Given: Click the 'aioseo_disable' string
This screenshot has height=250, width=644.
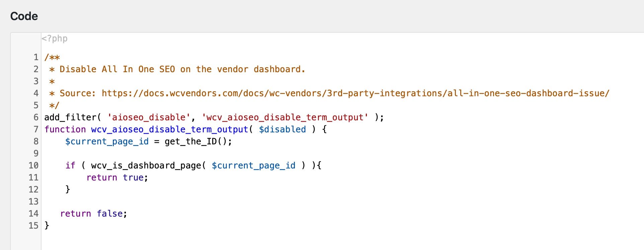Looking at the screenshot, I should coord(149,117).
